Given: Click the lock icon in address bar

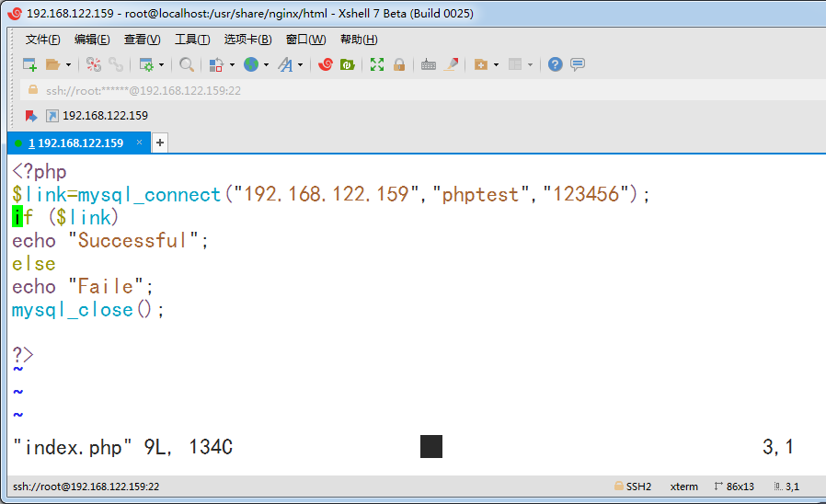Looking at the screenshot, I should click(33, 90).
